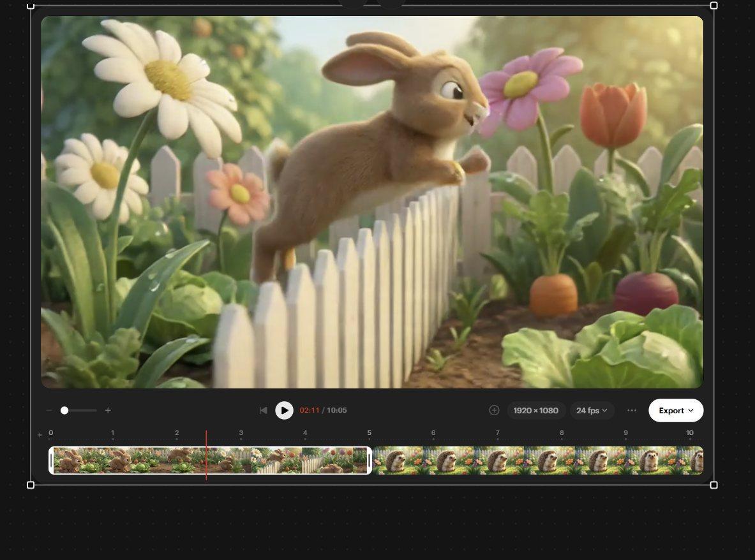Adjust the timeline zoom slider knob
The width and height of the screenshot is (755, 560).
click(64, 410)
